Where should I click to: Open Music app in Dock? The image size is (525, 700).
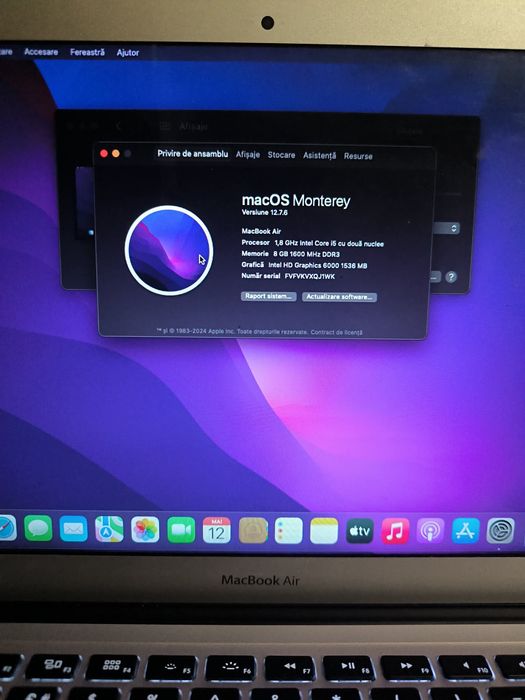(x=395, y=531)
